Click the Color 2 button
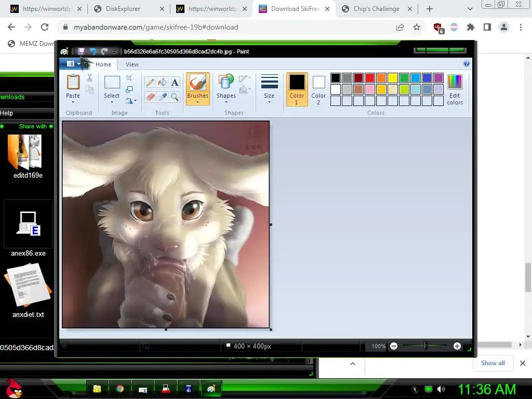The width and height of the screenshot is (532, 399). (318, 89)
